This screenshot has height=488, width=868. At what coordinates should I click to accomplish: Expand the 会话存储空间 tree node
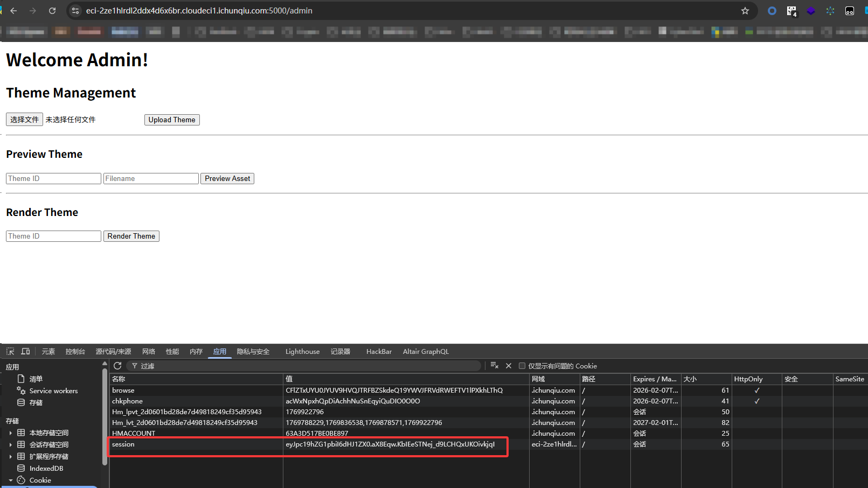point(10,445)
